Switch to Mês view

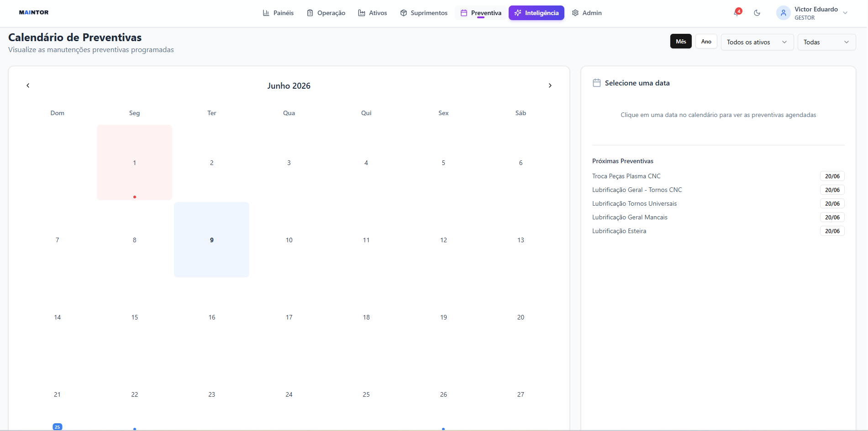tap(681, 41)
